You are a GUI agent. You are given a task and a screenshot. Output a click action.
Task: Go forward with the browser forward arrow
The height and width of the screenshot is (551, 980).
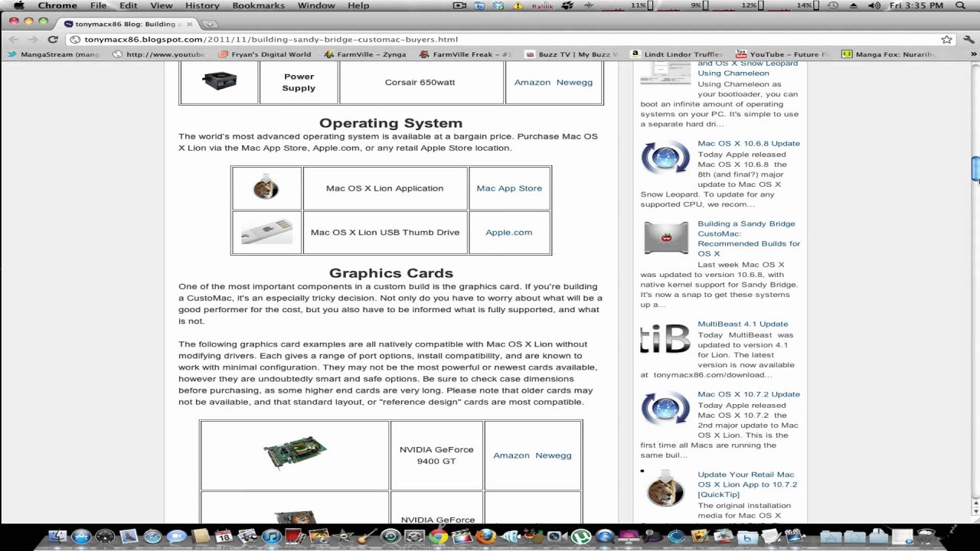pyautogui.click(x=33, y=39)
